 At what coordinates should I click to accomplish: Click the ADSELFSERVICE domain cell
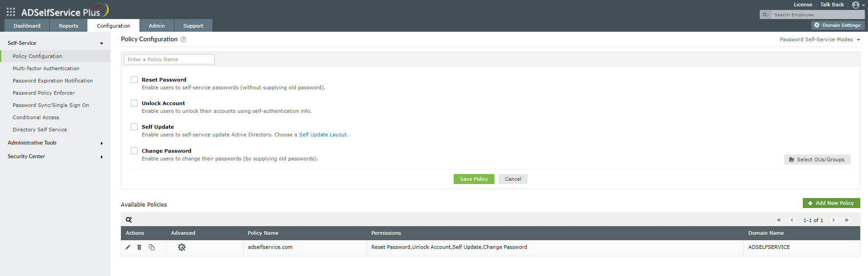769,247
